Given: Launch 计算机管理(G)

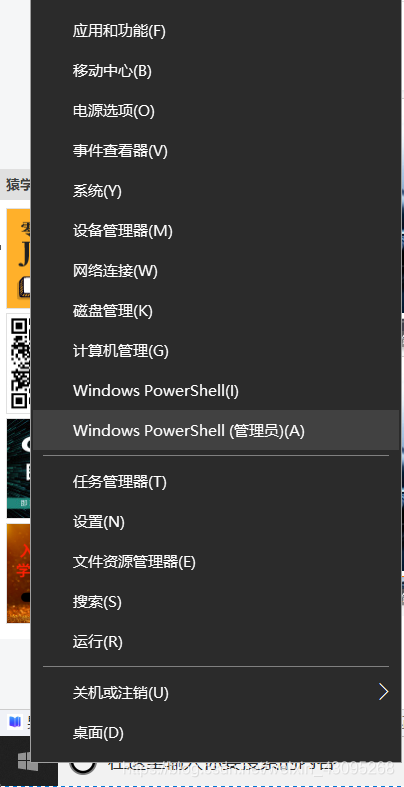Looking at the screenshot, I should point(216,351).
